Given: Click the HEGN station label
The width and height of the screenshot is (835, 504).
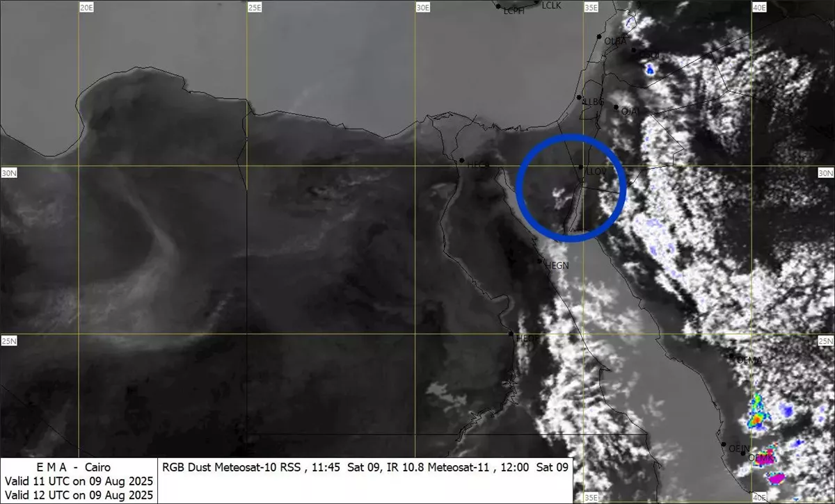Looking at the screenshot, I should click(x=557, y=266).
